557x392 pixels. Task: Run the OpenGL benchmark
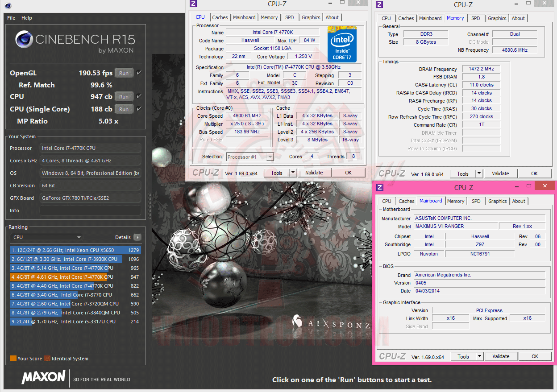(x=124, y=73)
